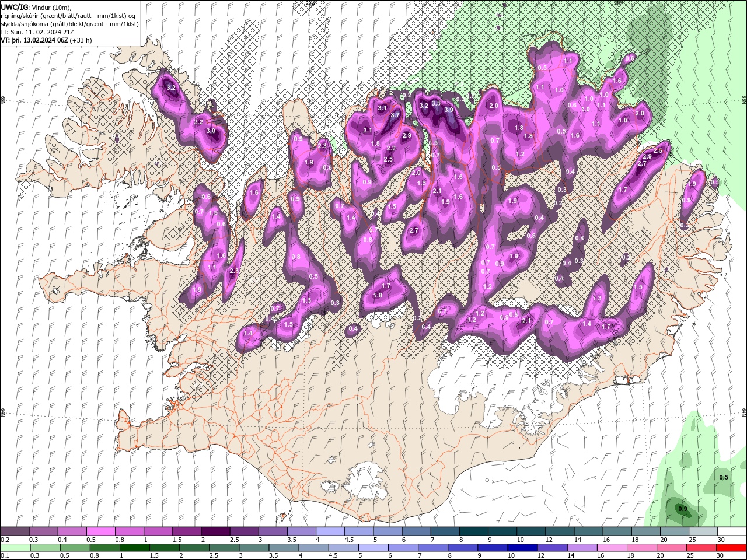Click the dark teal 8 snow legend swatch
Image resolution: width=747 pixels, height=560 pixels.
click(473, 531)
